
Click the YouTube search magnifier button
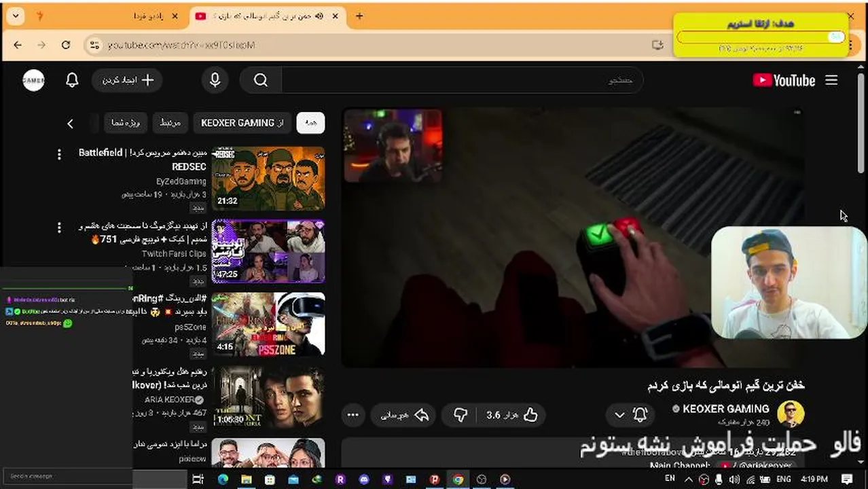pos(261,80)
